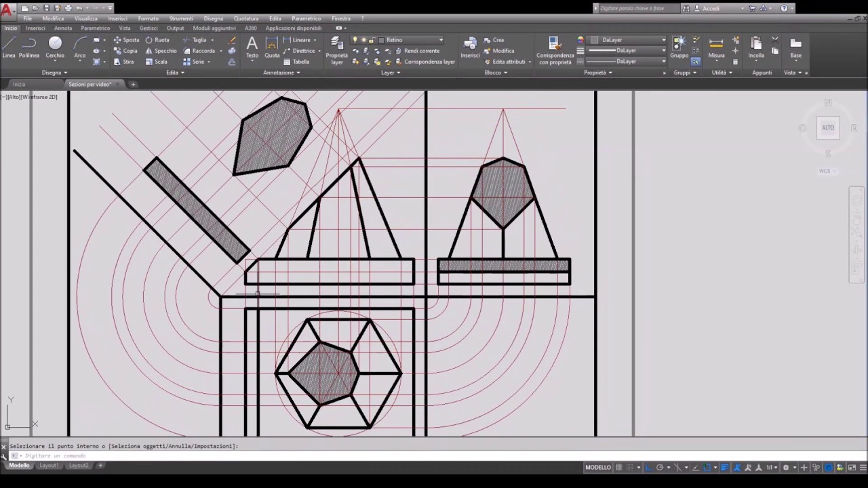Click the Misura measure tool
Image resolution: width=868 pixels, height=488 pixels.
click(x=716, y=47)
